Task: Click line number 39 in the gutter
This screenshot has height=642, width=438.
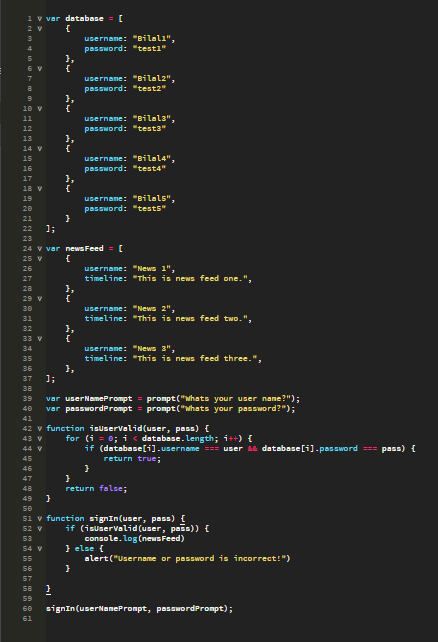Action: (27, 398)
